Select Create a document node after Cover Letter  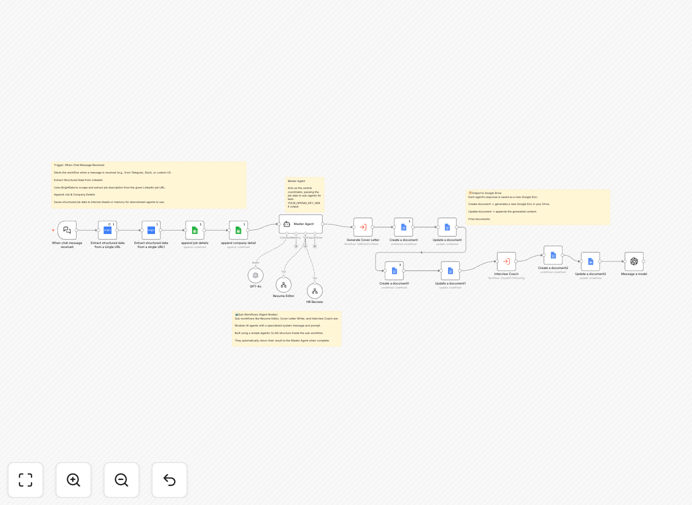pyautogui.click(x=403, y=227)
